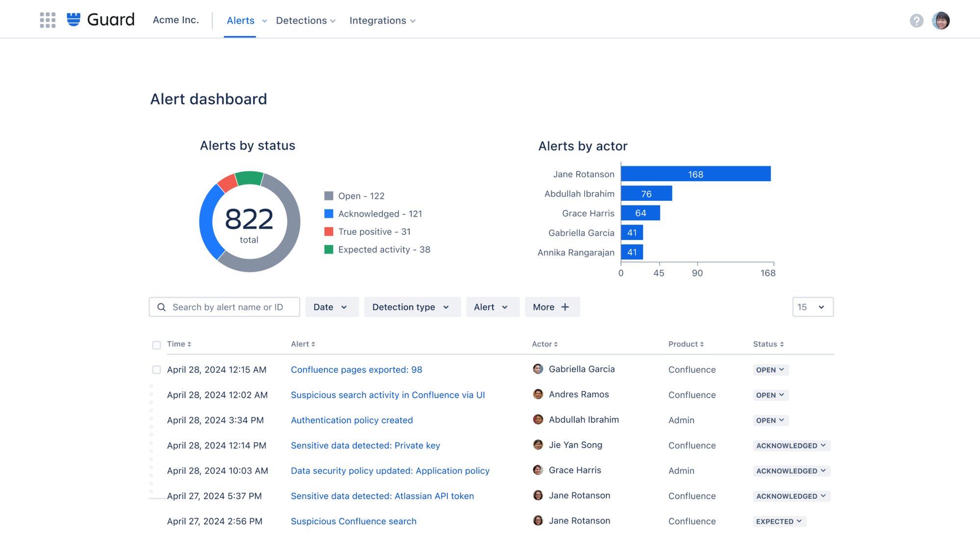Click the plus icon on More
This screenshot has height=551, width=980.
(565, 307)
